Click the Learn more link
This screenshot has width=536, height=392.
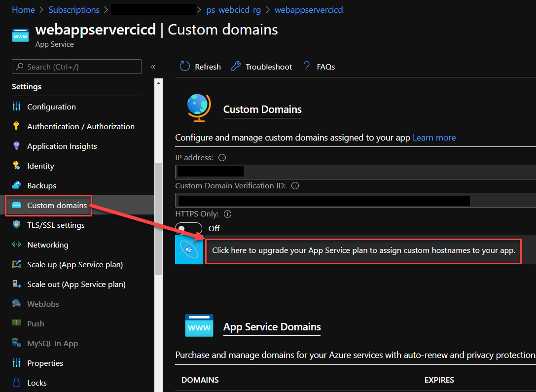point(433,138)
